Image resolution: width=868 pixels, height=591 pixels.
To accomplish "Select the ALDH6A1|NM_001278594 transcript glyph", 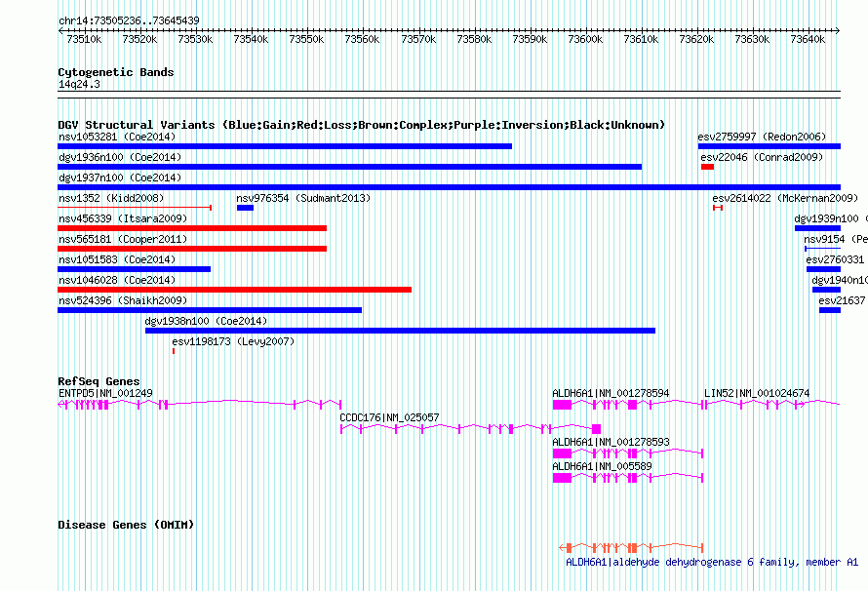I will [628, 405].
